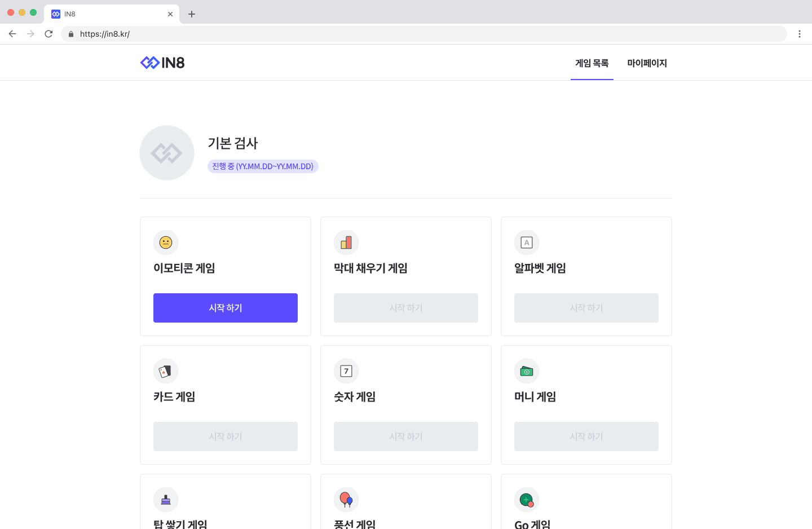
Task: Click 시작하기 under 막대 채우기 게임
Action: (x=406, y=308)
